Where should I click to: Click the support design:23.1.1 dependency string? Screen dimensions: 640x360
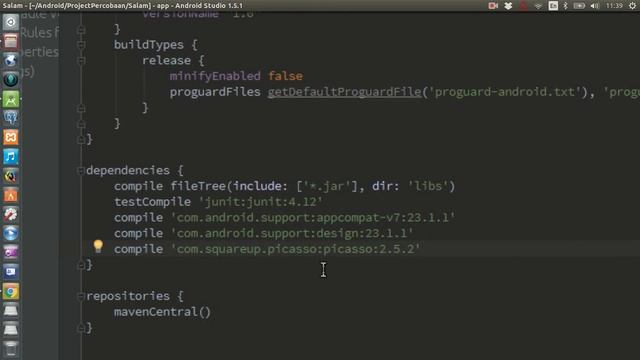292,233
